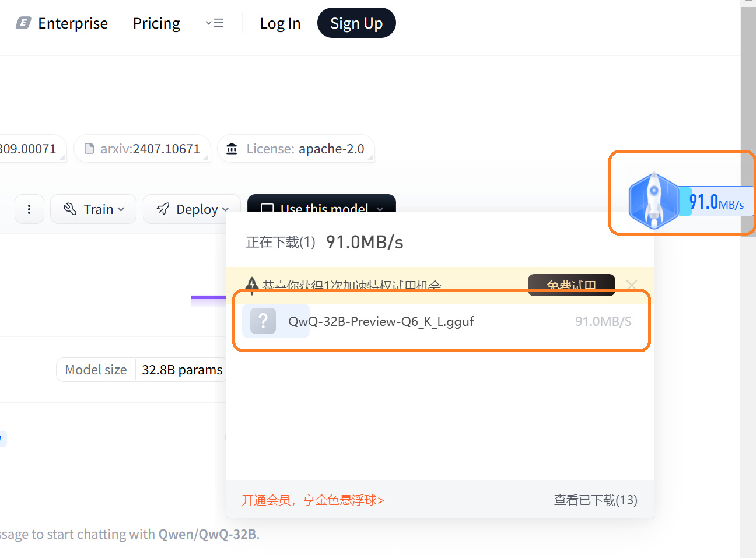The height and width of the screenshot is (558, 756).
Task: Go to the Pricing page
Action: 156,23
